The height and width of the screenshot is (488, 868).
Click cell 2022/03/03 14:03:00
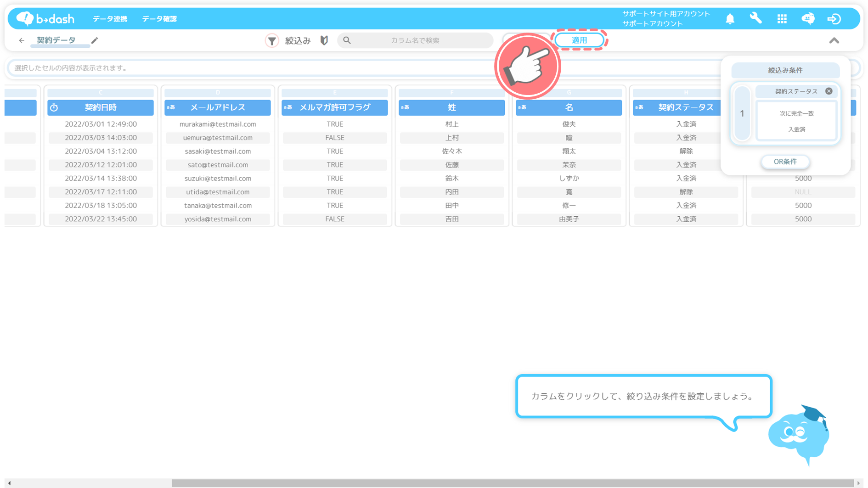(x=101, y=138)
